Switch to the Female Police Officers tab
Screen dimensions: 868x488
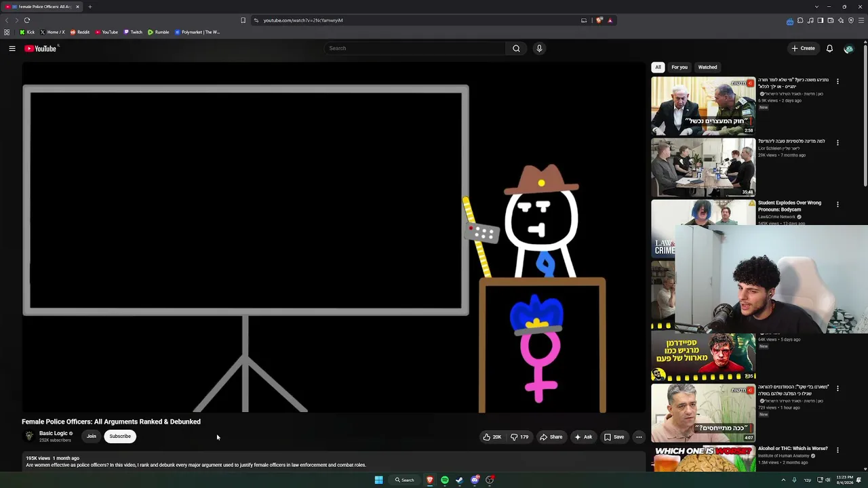click(x=43, y=7)
